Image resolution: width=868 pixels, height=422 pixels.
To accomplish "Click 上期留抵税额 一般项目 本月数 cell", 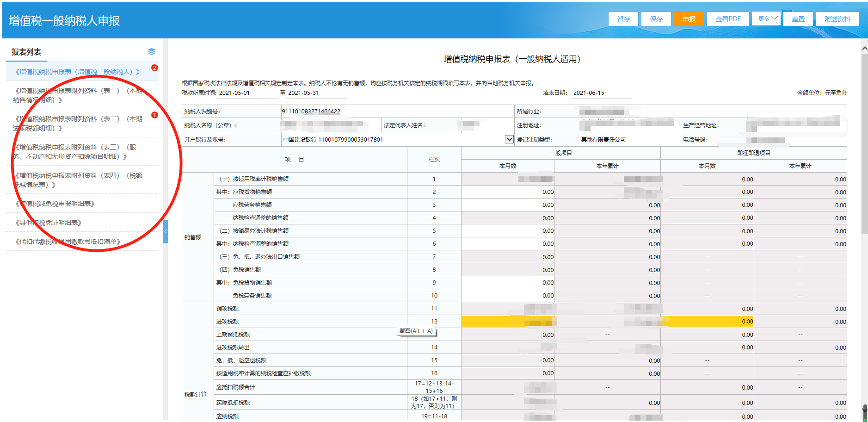I will click(x=508, y=335).
